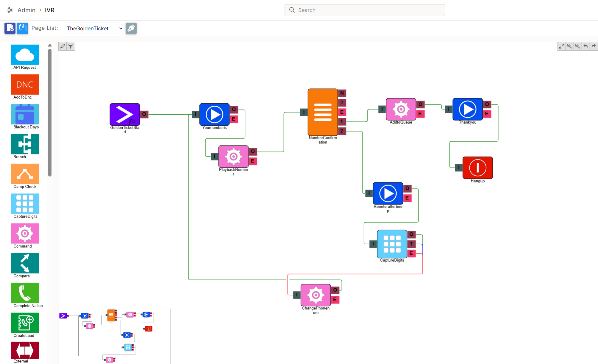Select the Compare palette icon
Screen dimensions: 598x364
coord(25,263)
